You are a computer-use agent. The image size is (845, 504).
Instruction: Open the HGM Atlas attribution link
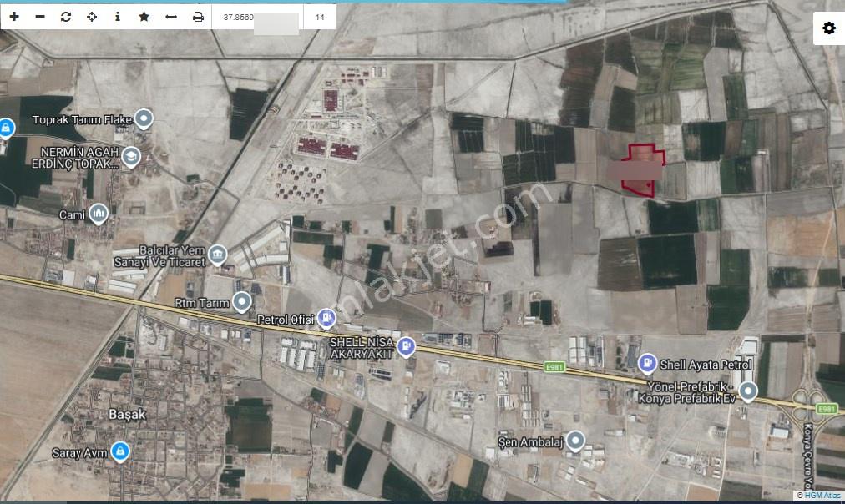(x=818, y=496)
